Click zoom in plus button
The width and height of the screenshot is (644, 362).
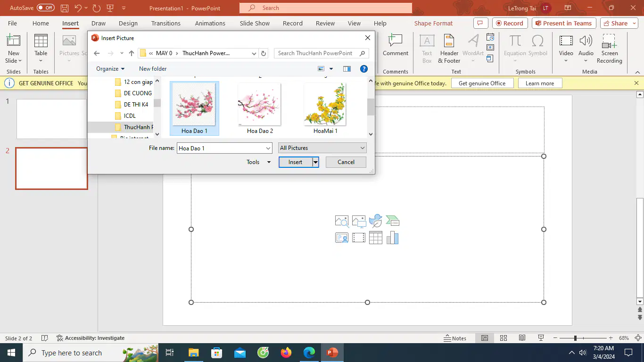click(611, 338)
